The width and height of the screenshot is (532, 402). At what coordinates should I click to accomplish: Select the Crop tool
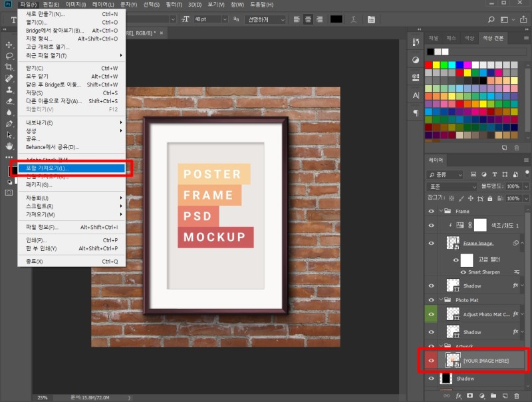[x=9, y=67]
